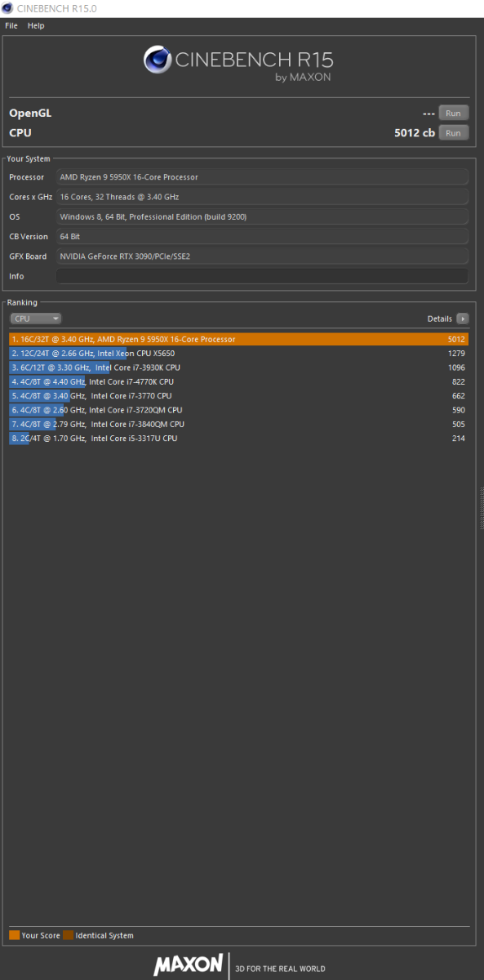484x980 pixels.
Task: Select the Core i5-3317U ranking row
Action: [238, 439]
